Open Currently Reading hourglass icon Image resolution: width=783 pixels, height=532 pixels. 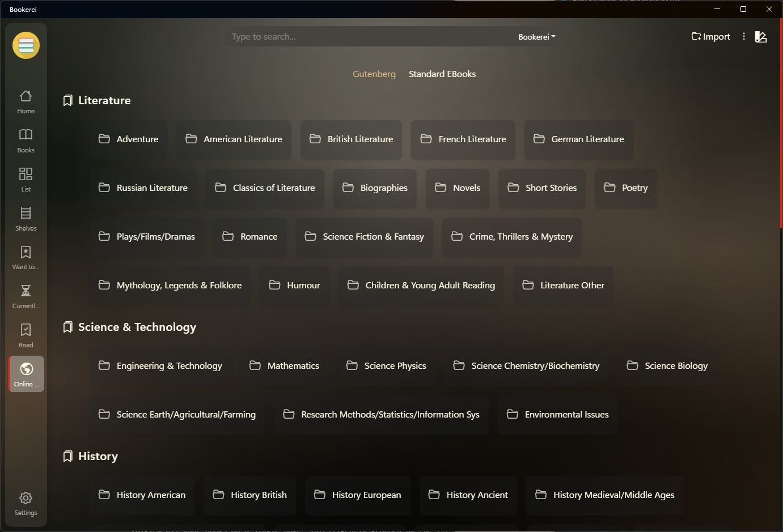pyautogui.click(x=26, y=295)
